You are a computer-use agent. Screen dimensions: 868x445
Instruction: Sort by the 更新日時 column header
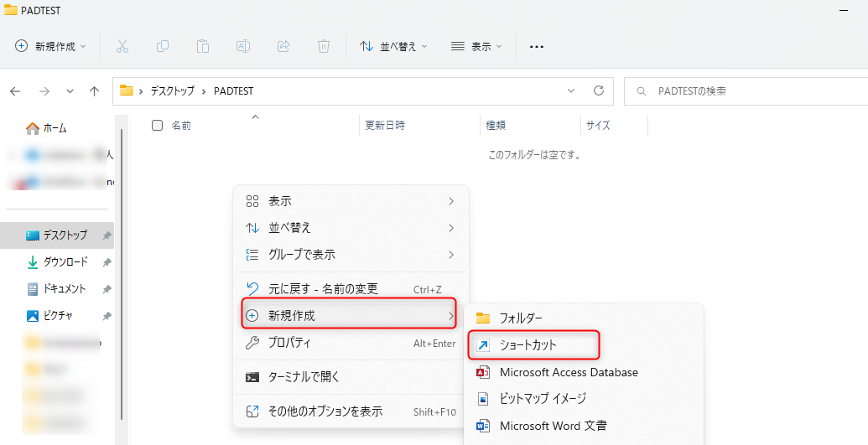click(385, 126)
